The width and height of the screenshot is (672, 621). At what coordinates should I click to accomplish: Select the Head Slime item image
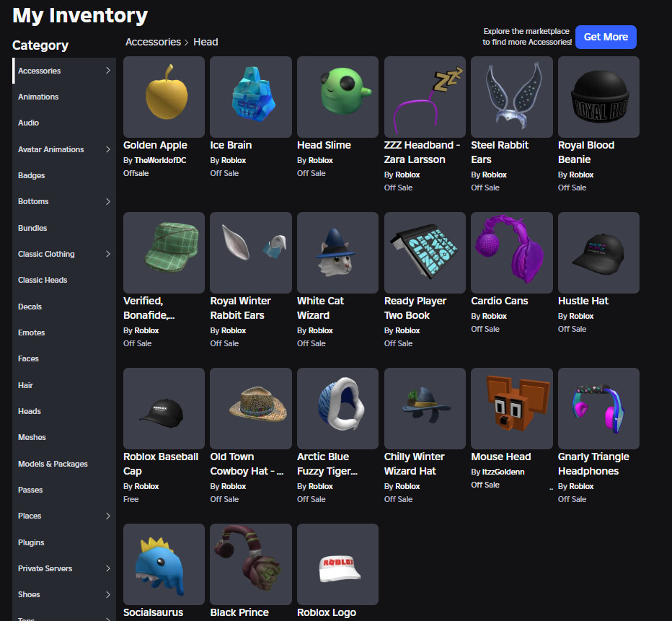tap(337, 97)
